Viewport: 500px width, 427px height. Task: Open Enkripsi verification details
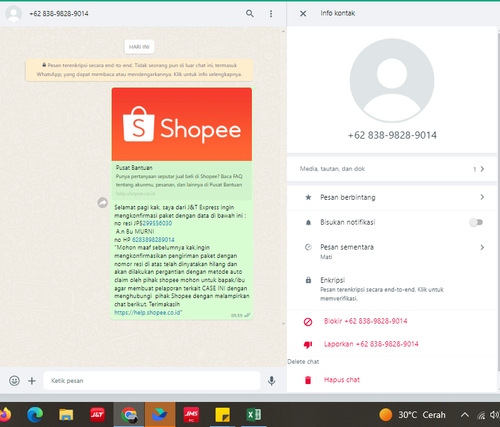tap(392, 288)
